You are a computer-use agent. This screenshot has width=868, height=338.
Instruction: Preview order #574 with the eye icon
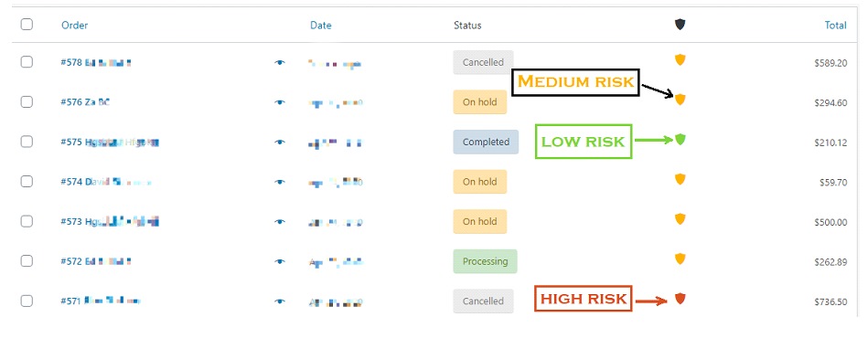point(280,182)
